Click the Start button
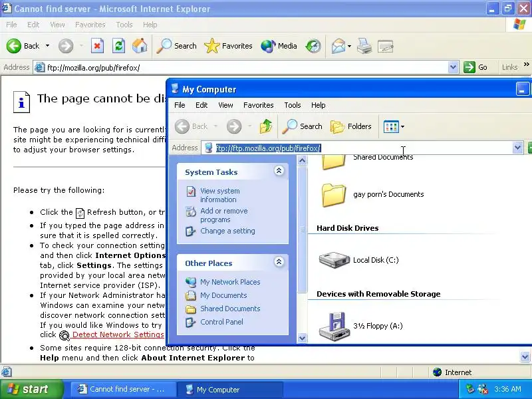The width and height of the screenshot is (532, 399). tap(31, 389)
